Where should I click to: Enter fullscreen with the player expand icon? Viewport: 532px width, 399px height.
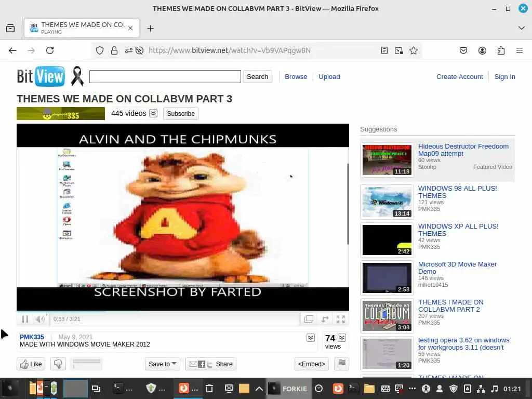click(x=341, y=319)
